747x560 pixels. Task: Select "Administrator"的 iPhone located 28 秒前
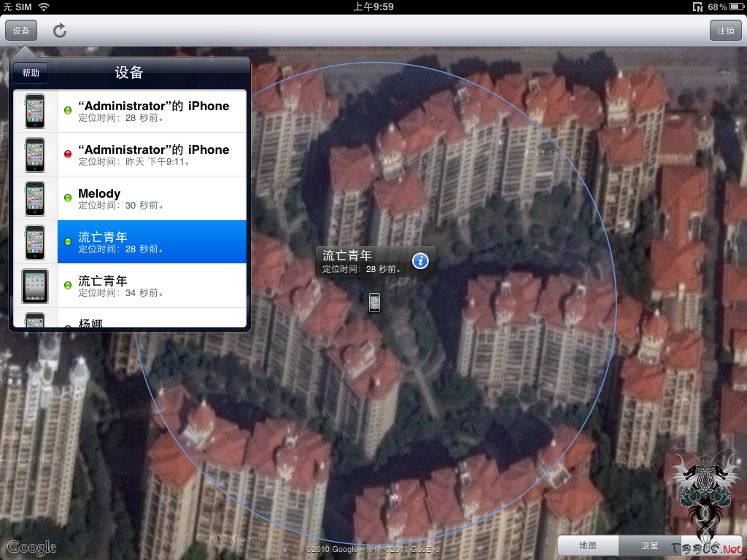coord(130,111)
